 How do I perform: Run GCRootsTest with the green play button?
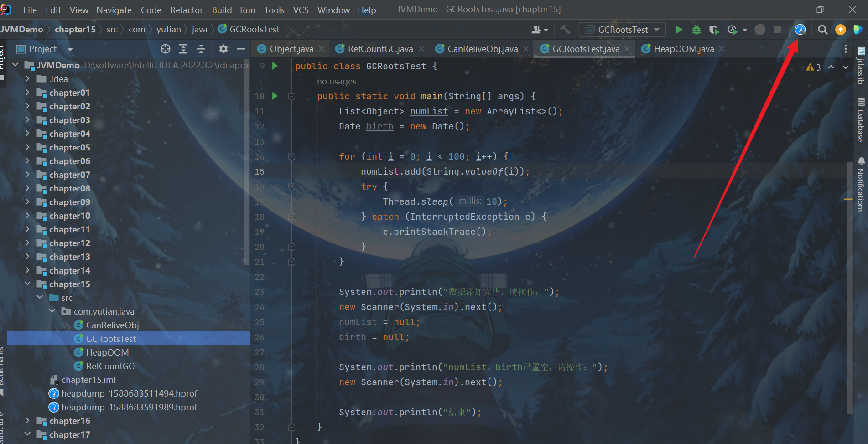[679, 30]
